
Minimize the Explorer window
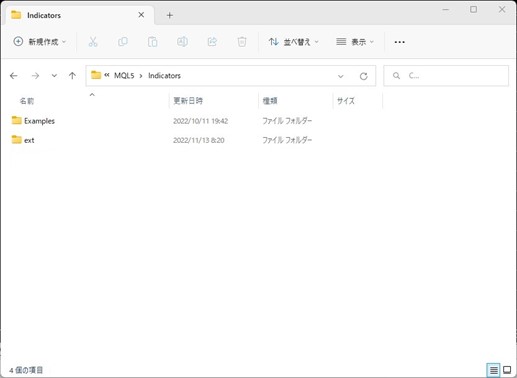coord(445,10)
